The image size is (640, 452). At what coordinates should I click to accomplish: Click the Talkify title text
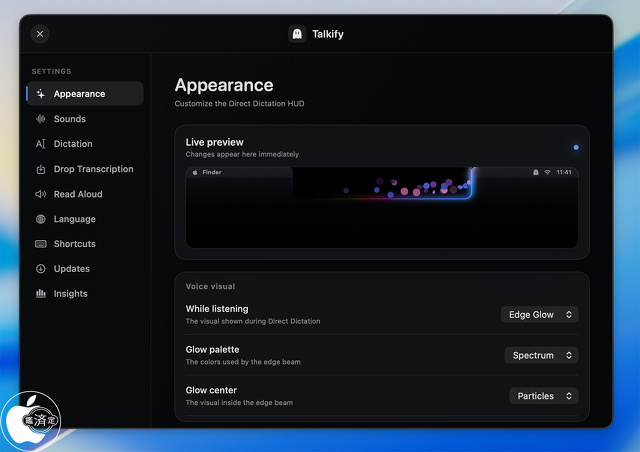[x=328, y=34]
